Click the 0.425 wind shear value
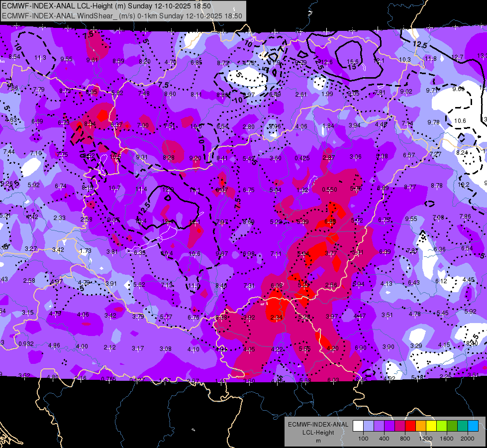This screenshot has height=448, width=487. click(302, 158)
